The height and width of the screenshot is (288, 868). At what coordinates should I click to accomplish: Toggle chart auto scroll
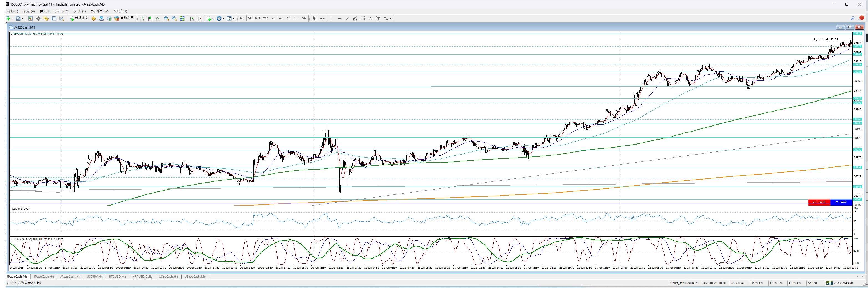tap(192, 18)
